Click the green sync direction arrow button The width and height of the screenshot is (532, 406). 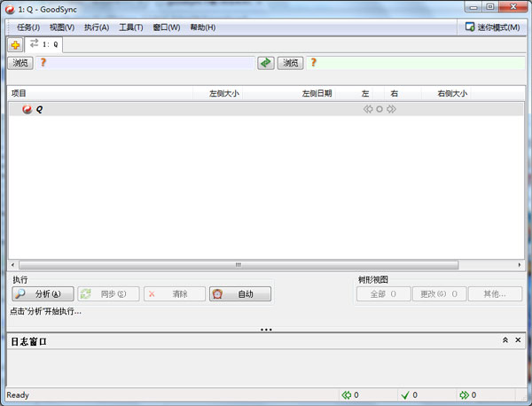point(266,63)
